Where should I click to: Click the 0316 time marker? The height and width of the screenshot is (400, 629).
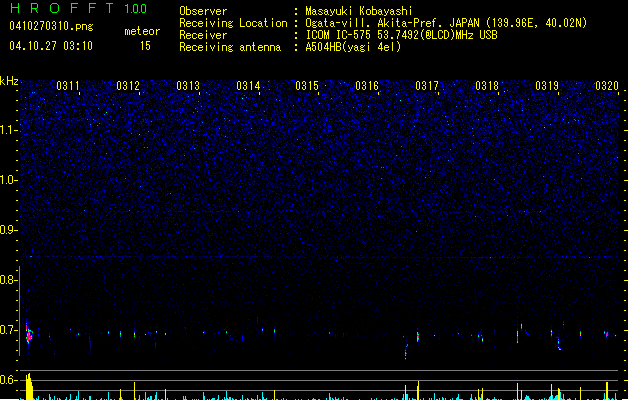click(x=367, y=86)
